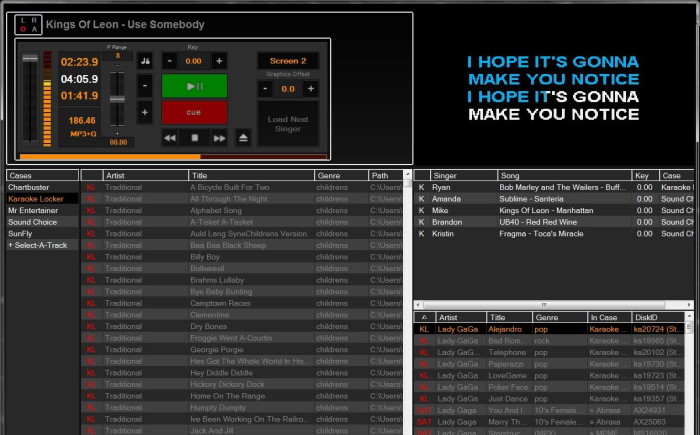Click the rewind button
Image resolution: width=700 pixels, height=435 pixels.
click(x=170, y=138)
